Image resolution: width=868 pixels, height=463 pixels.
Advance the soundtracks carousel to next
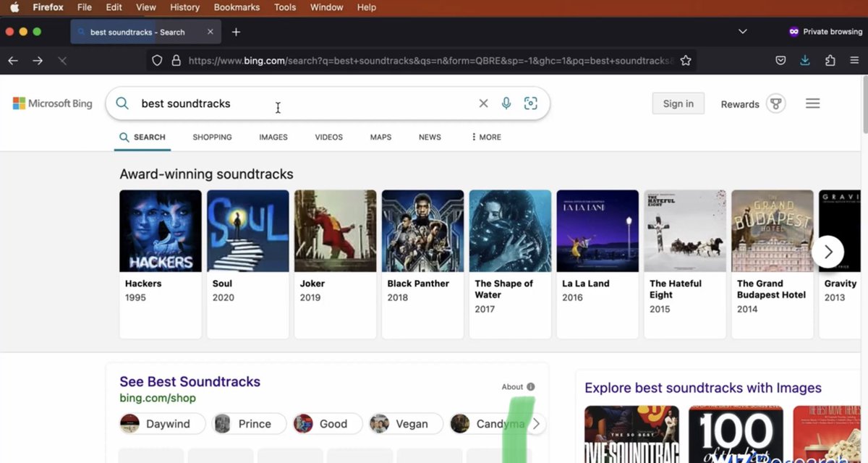827,252
